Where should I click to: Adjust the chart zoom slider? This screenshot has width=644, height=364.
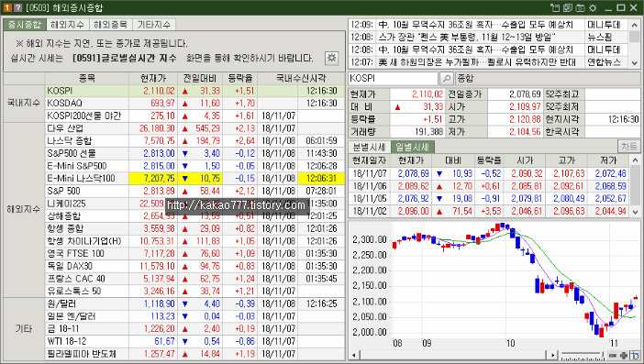[582, 356]
